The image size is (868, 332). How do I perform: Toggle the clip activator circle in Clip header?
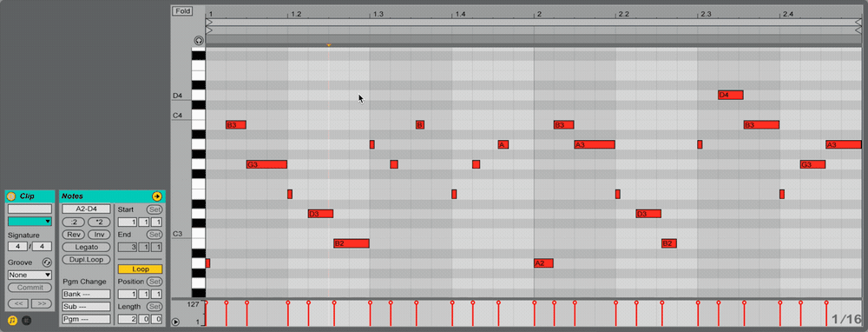click(x=11, y=196)
